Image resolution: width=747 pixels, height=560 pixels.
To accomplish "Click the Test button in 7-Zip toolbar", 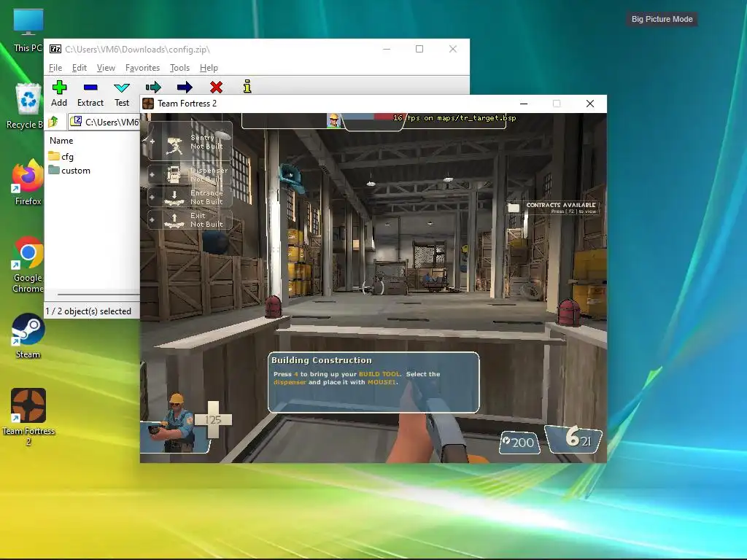I will tap(122, 94).
